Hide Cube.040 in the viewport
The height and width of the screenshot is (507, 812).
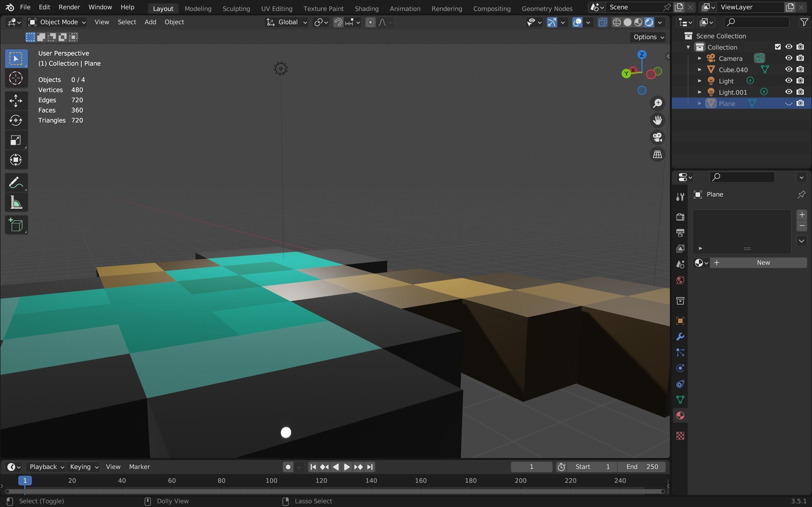coord(789,69)
